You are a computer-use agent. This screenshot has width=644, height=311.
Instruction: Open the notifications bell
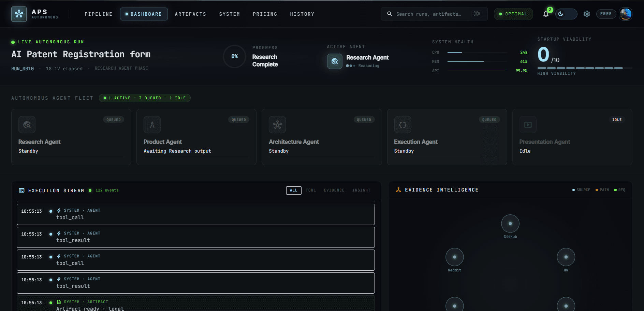pos(546,14)
